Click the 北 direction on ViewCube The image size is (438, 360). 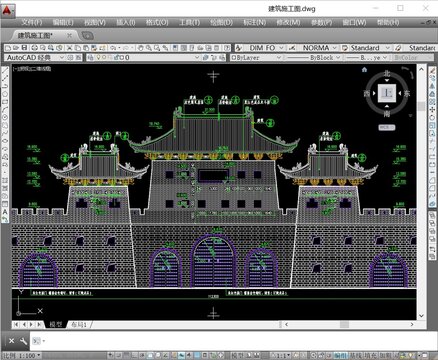pos(387,73)
